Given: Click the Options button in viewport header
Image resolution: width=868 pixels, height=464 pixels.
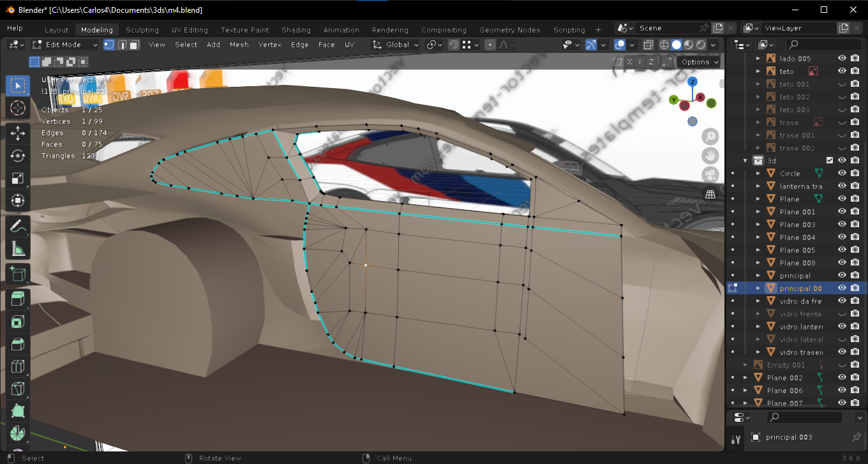Looking at the screenshot, I should click(x=699, y=62).
